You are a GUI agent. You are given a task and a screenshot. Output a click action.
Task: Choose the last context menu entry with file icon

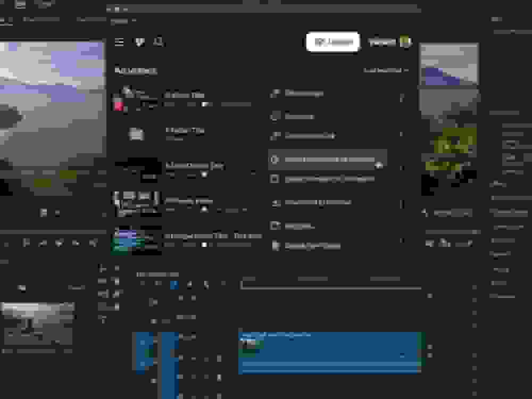point(306,246)
